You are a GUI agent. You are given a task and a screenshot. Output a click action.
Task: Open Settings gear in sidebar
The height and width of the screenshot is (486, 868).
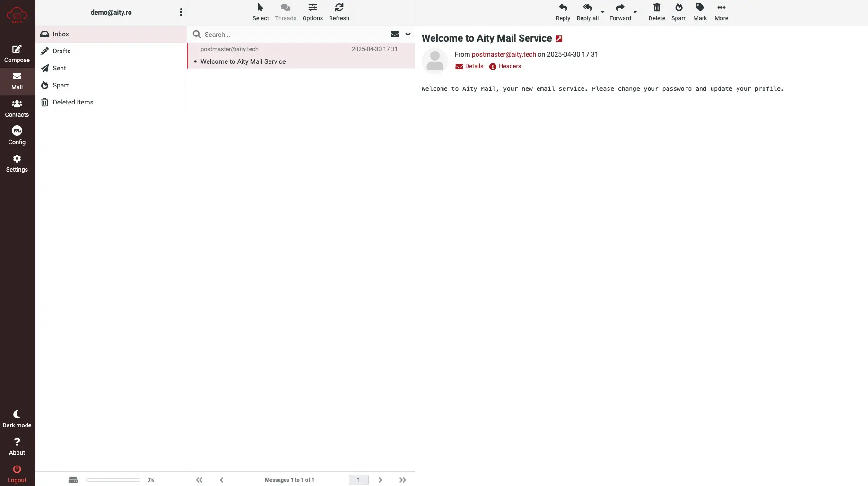click(x=17, y=163)
